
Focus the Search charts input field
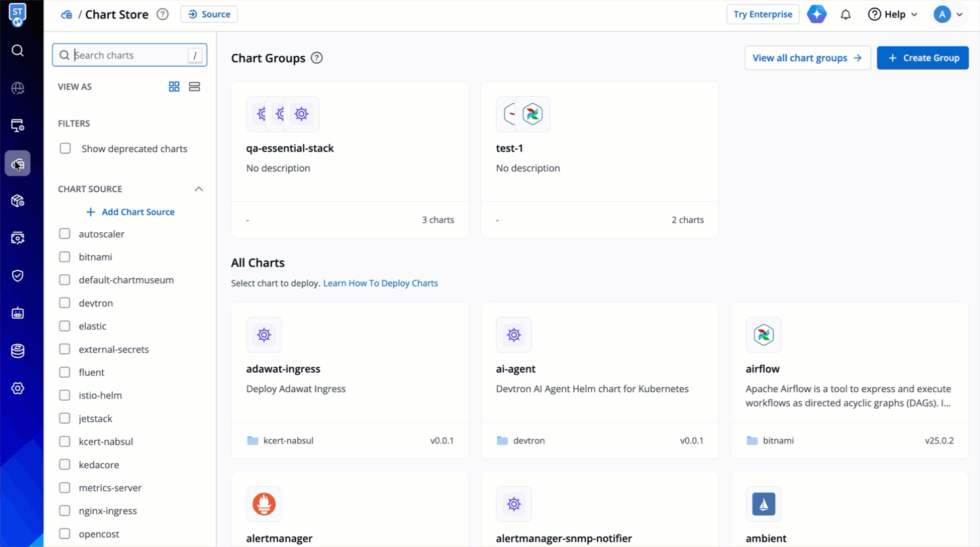click(129, 55)
